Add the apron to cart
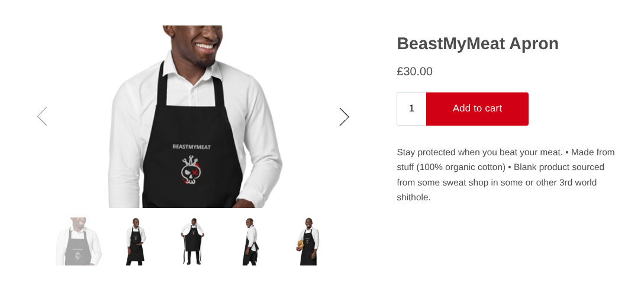This screenshot has width=644, height=304. 477,109
